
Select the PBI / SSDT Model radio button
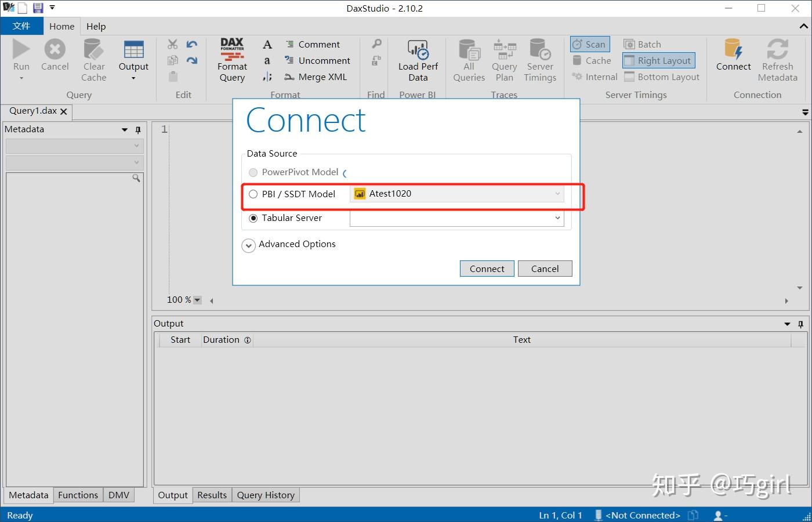click(x=253, y=194)
